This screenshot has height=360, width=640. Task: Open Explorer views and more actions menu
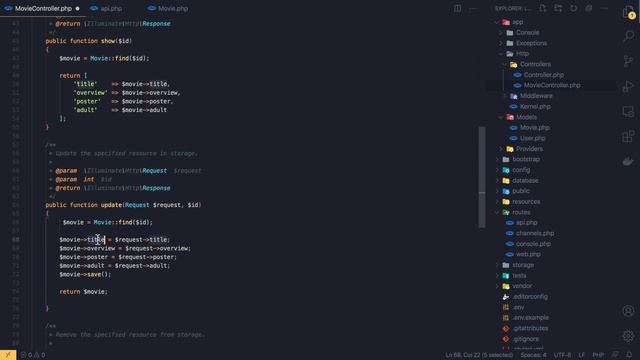coord(604,8)
